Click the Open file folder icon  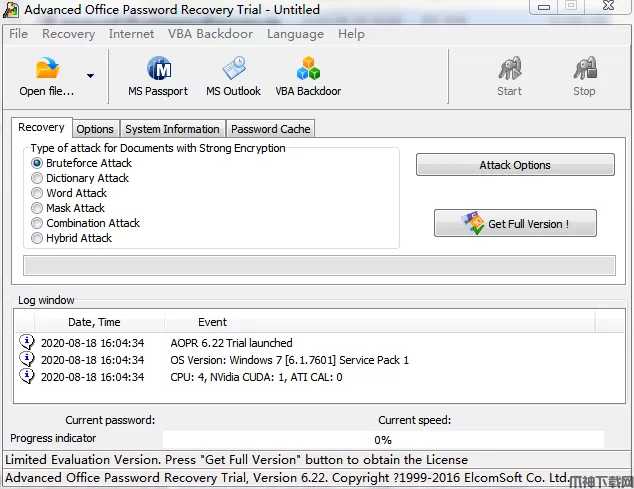click(x=47, y=68)
